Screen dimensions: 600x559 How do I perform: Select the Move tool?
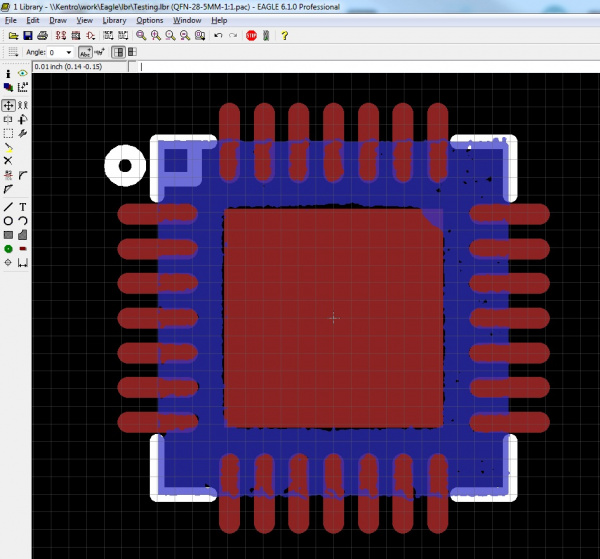pyautogui.click(x=8, y=105)
